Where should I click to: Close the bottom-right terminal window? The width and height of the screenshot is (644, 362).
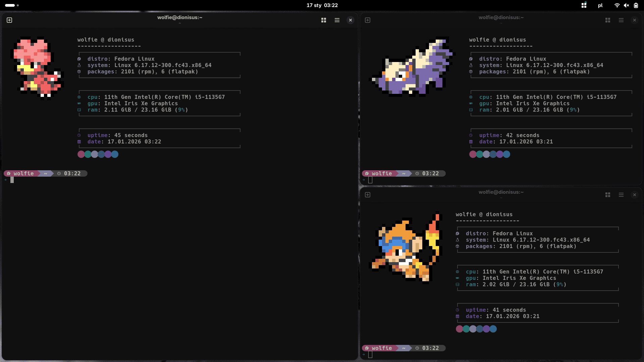[634, 195]
